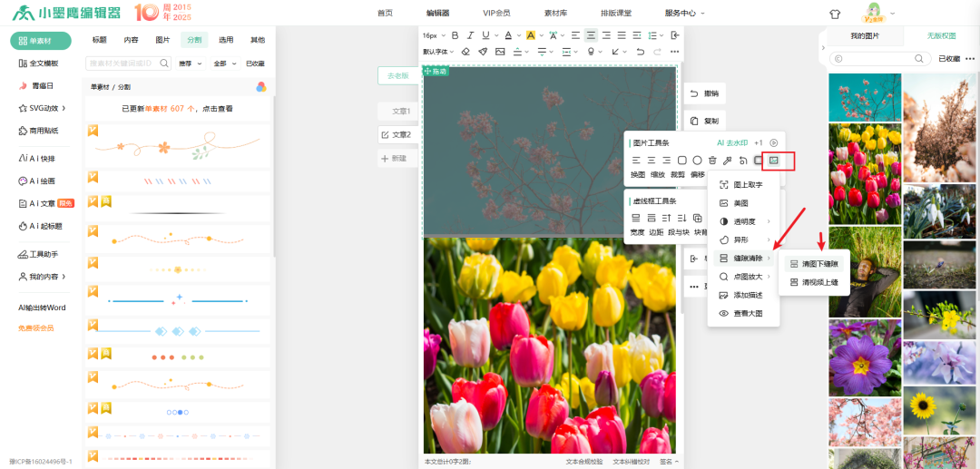
Task: Center align the text
Action: pos(591,35)
